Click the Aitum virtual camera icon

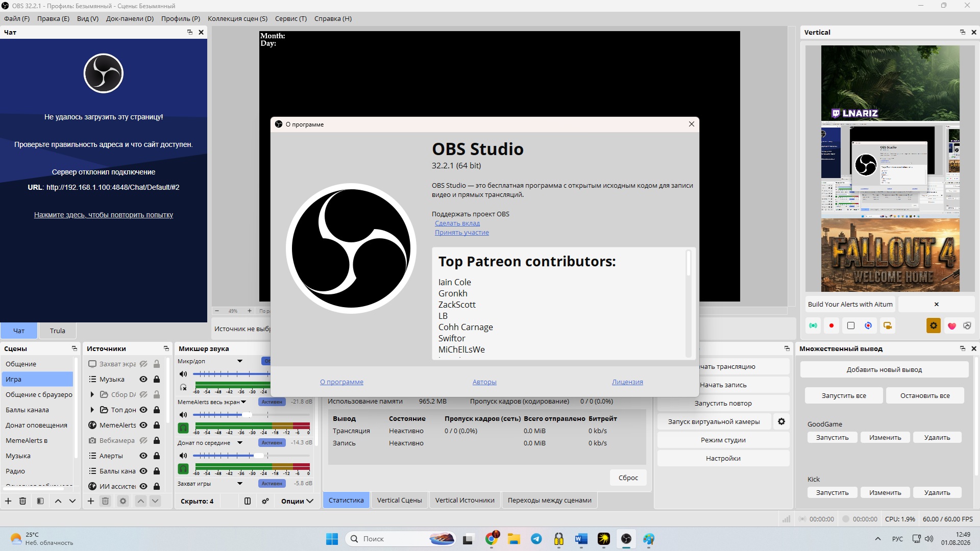tap(888, 325)
